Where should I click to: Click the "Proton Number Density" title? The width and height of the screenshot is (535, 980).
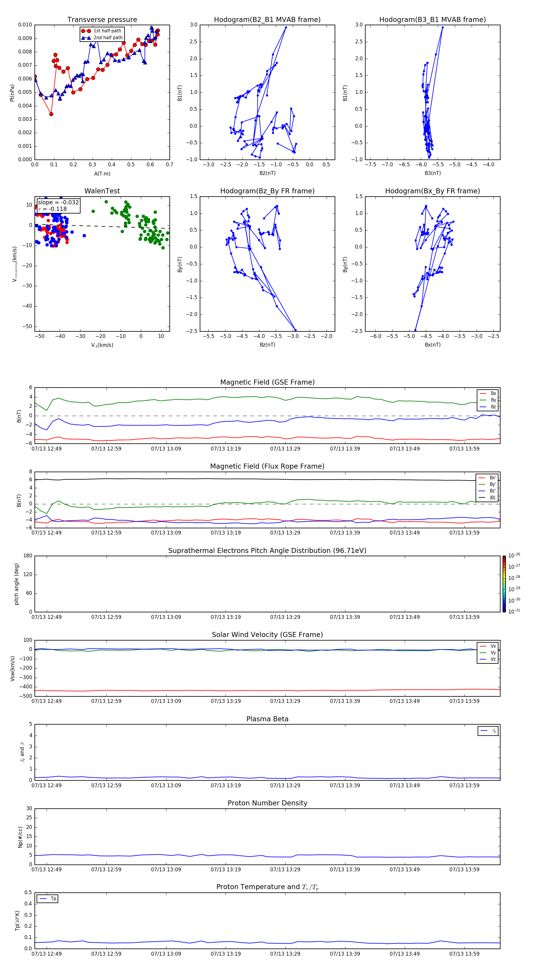pos(267,803)
